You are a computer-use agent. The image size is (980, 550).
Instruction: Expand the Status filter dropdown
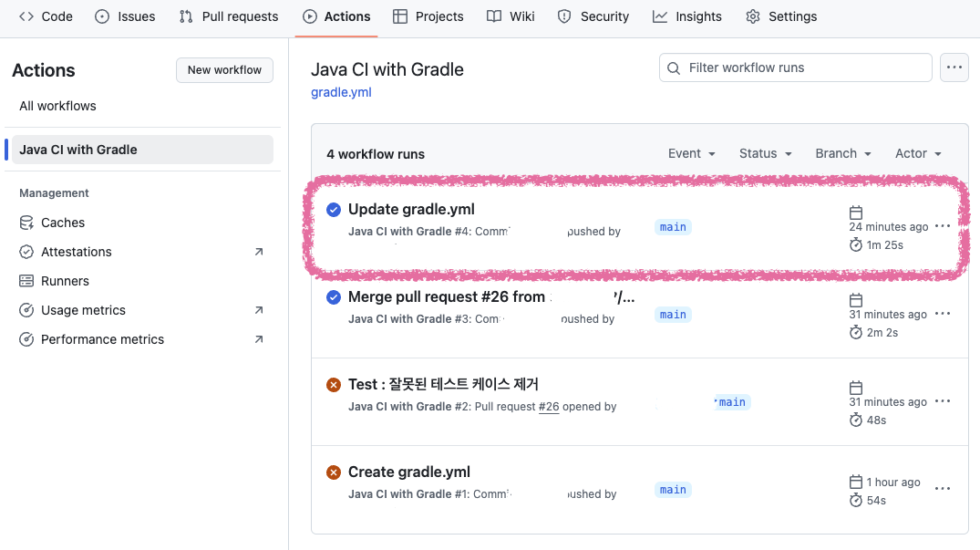click(x=766, y=154)
